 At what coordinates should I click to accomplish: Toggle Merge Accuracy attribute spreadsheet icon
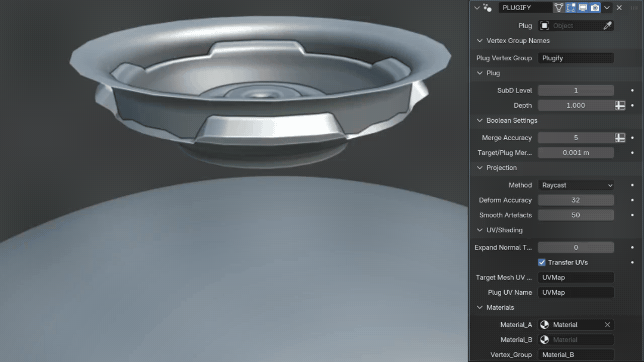[x=620, y=138]
